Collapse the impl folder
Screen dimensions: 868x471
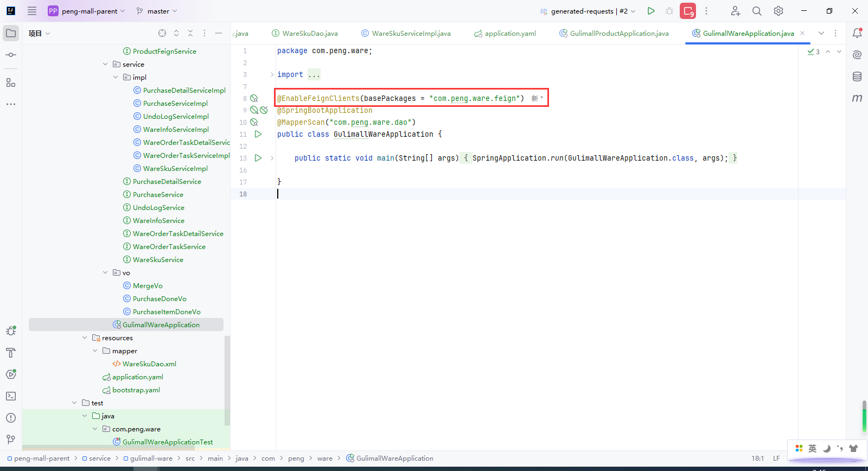click(116, 77)
